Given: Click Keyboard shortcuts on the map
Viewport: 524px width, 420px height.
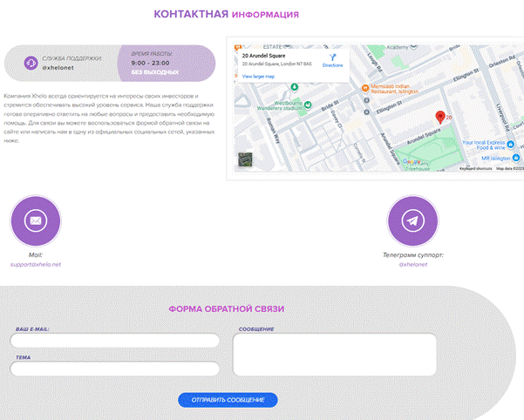Looking at the screenshot, I should (x=477, y=168).
